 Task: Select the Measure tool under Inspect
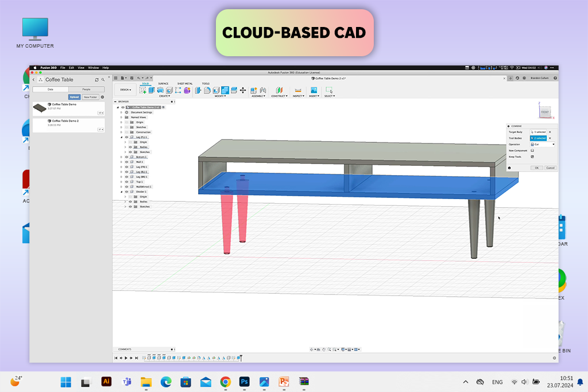coord(298,90)
